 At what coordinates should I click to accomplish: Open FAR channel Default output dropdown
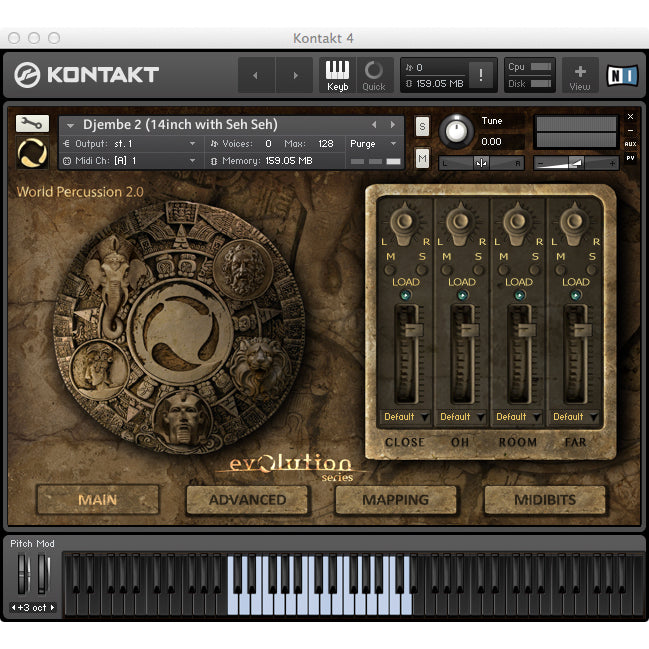coord(575,416)
